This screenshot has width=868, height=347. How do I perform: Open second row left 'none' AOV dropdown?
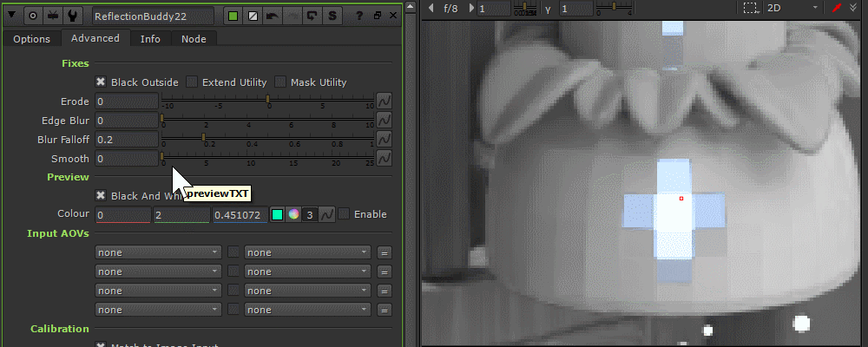coord(158,272)
